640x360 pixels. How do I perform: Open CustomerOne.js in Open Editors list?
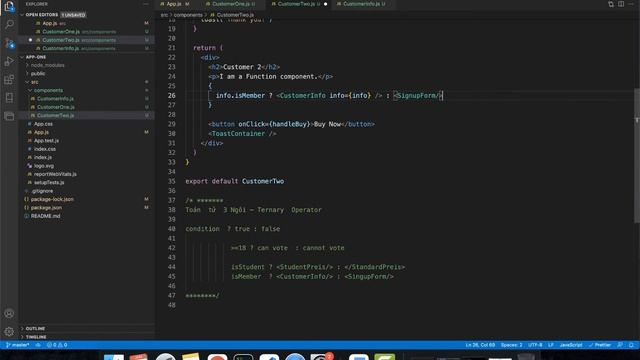tap(61, 31)
